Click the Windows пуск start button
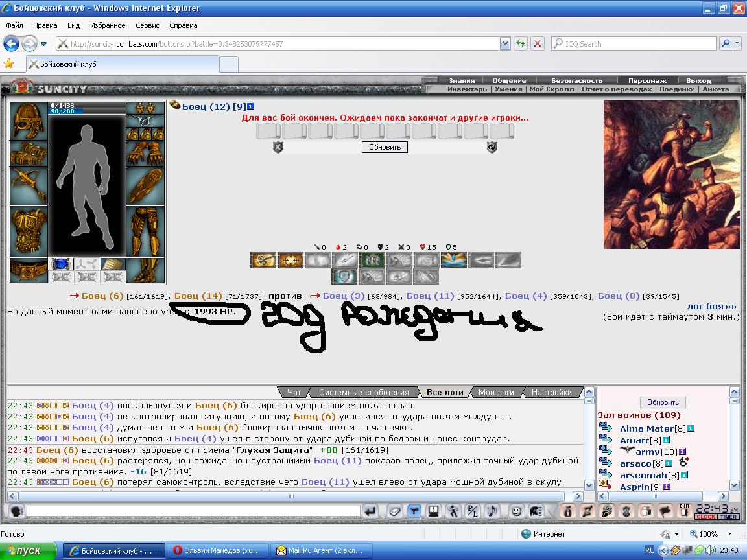 pos(28,550)
